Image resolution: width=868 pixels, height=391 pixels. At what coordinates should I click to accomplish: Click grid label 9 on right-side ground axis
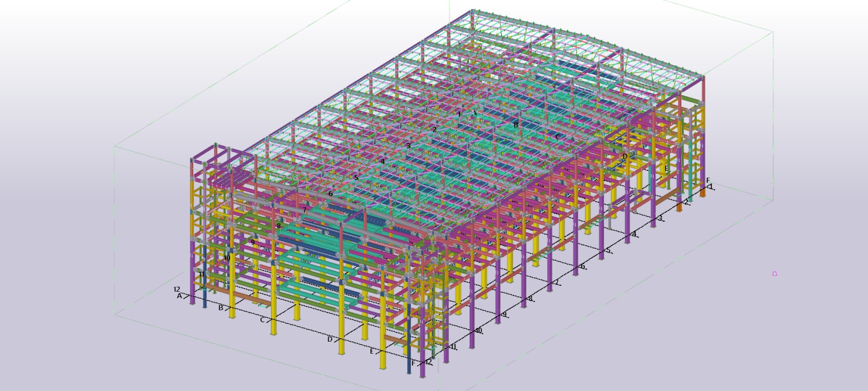coord(505,315)
